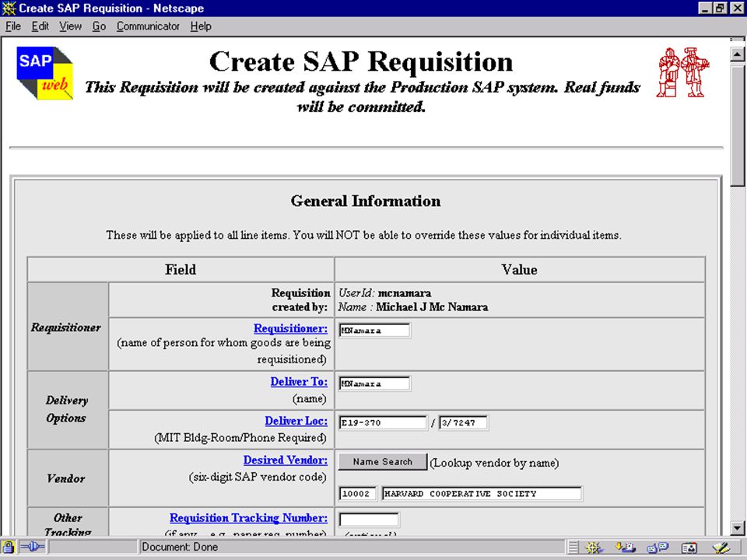Click the phone field containing 3/7247
The width and height of the screenshot is (747, 560).
[464, 423]
